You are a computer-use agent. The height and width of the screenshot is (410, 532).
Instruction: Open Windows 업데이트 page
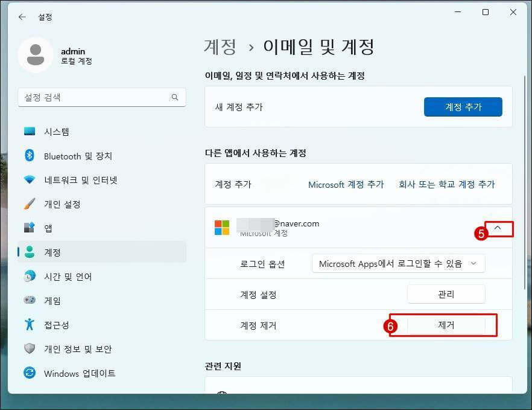(x=102, y=373)
